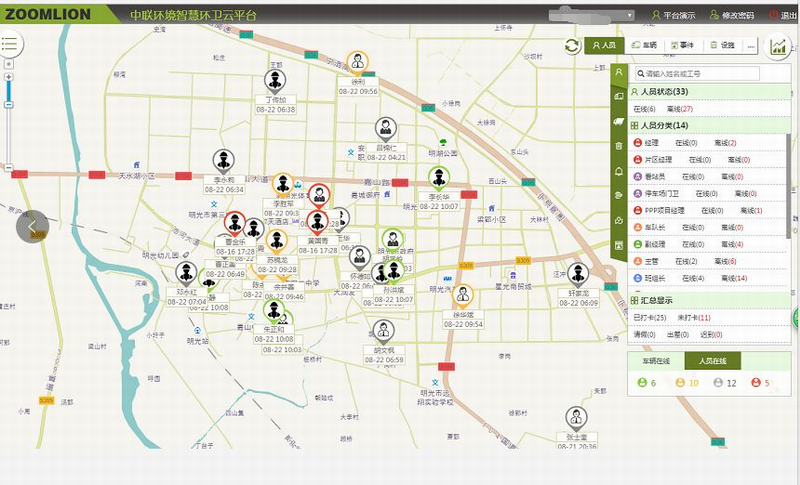Expand the more options ellipsis in toolbar
Image resolution: width=800 pixels, height=485 pixels.
click(x=751, y=45)
